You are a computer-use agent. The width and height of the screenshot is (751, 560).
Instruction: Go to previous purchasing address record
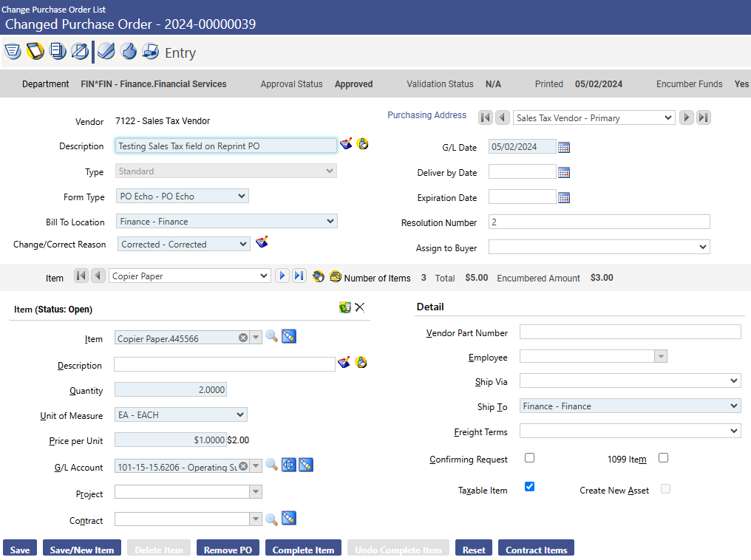pyautogui.click(x=503, y=117)
